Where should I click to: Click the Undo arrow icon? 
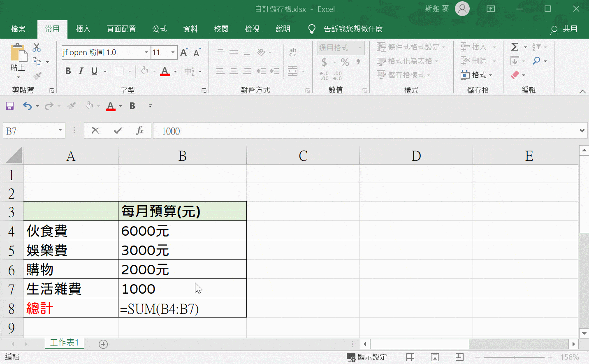click(x=26, y=106)
